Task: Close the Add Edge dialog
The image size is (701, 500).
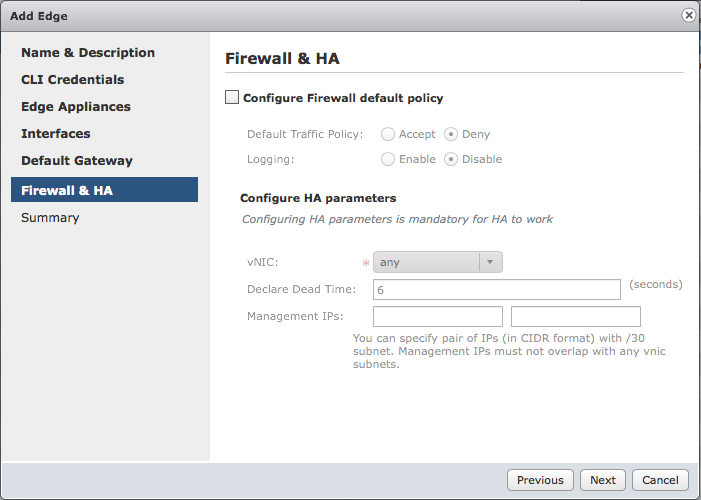Action: coord(688,16)
